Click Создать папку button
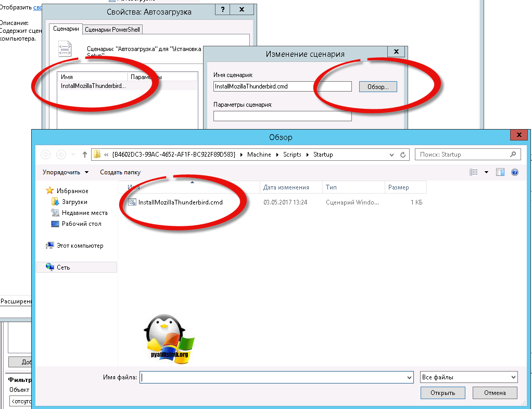This screenshot has height=409, width=532. (x=120, y=172)
